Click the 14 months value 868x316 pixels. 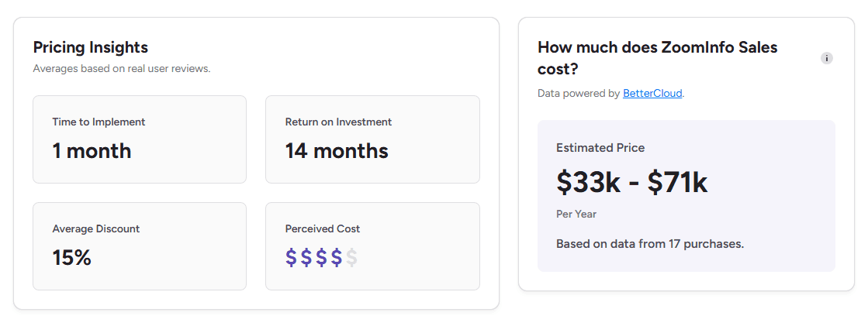click(337, 151)
